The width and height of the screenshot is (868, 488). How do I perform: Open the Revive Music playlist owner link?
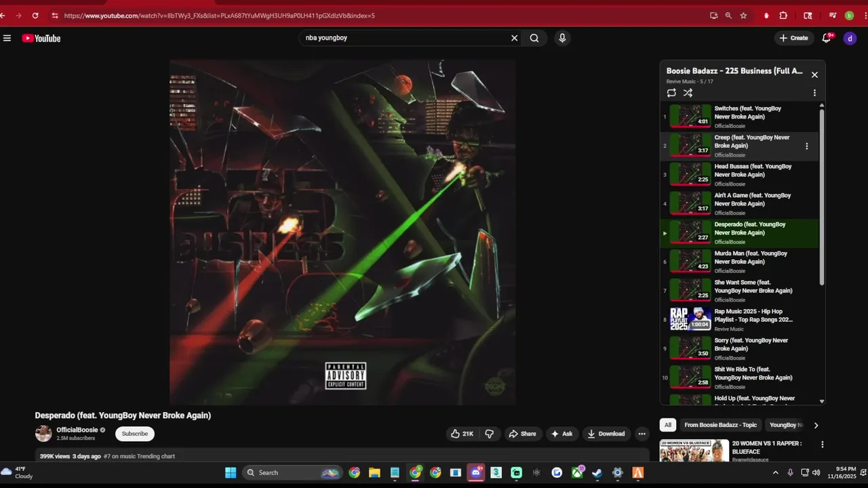[x=681, y=81]
